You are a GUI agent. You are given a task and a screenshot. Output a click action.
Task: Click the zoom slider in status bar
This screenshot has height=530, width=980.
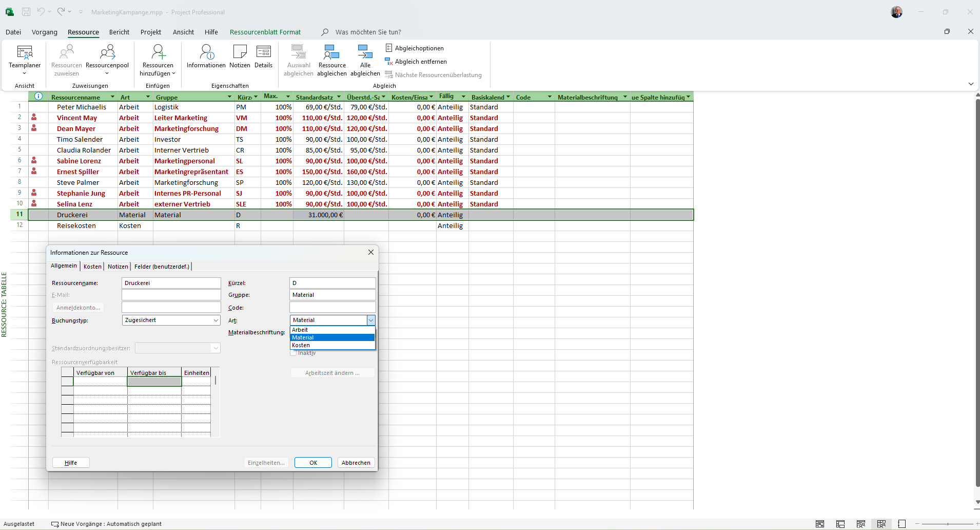click(x=947, y=524)
